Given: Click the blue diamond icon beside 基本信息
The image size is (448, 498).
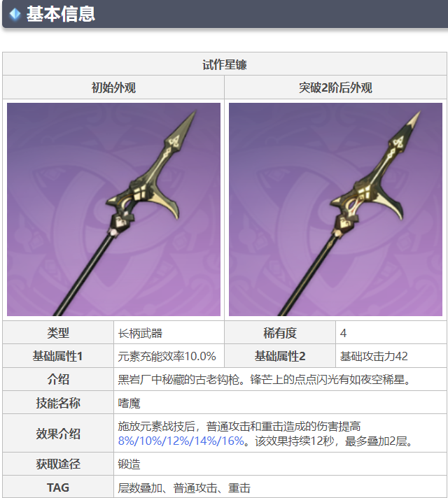Looking at the screenshot, I should [15, 14].
